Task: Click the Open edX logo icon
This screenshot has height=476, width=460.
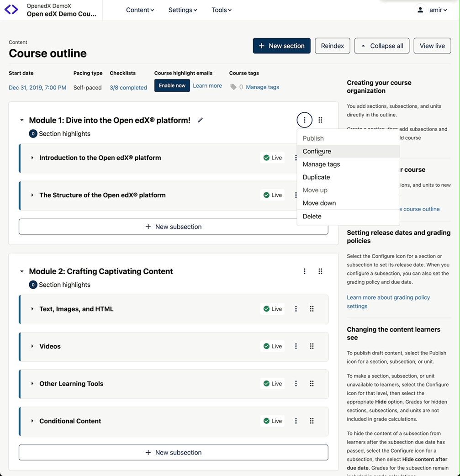Action: pos(11,10)
